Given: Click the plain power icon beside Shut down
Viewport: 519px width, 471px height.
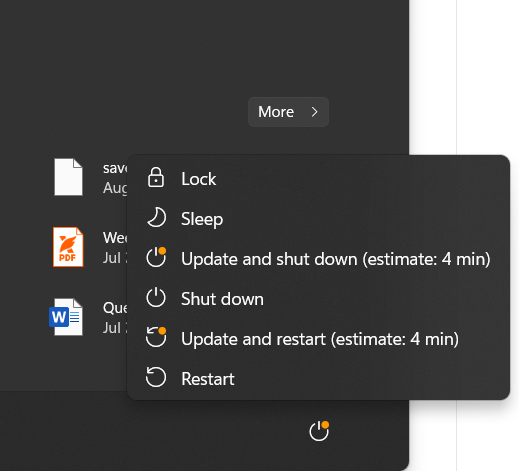Looking at the screenshot, I should (x=156, y=297).
